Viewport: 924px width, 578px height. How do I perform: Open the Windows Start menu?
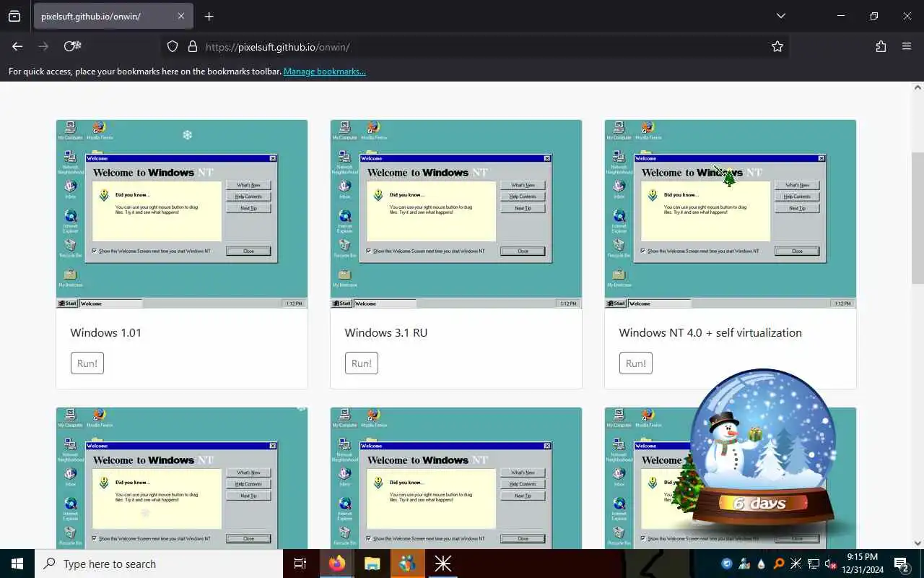point(17,564)
